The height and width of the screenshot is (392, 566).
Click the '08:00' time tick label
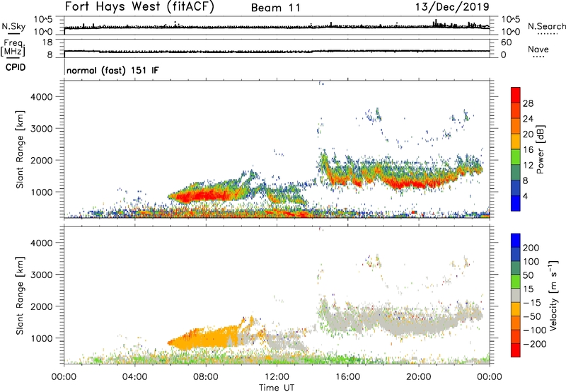pos(206,377)
